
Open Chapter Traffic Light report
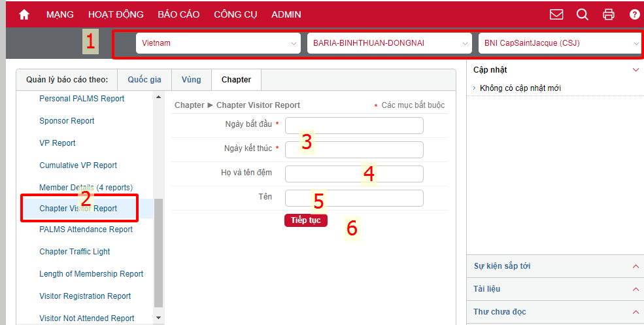pos(75,252)
